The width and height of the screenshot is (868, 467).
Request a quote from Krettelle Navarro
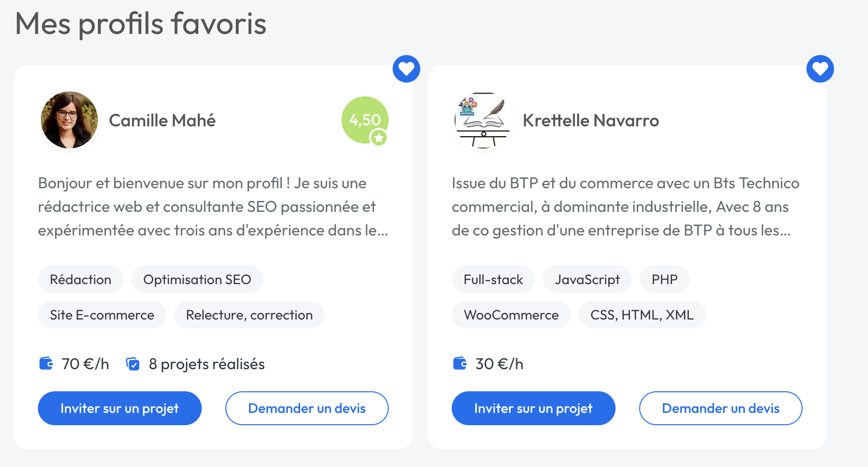coord(720,408)
